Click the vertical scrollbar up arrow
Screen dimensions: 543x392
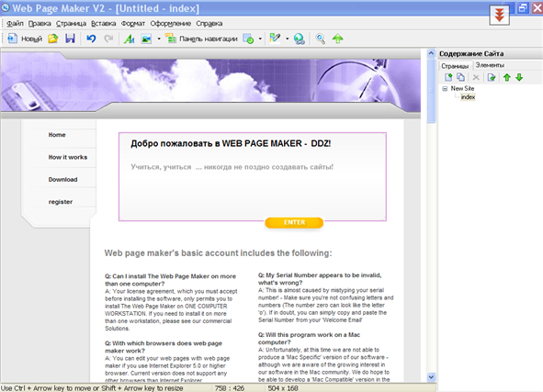point(431,53)
